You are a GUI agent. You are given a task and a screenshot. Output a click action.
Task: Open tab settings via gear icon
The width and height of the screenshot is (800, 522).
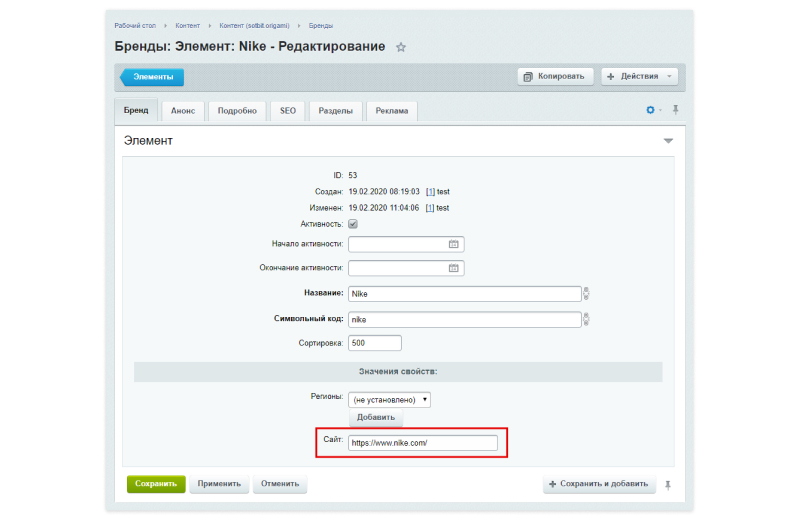pyautogui.click(x=651, y=110)
